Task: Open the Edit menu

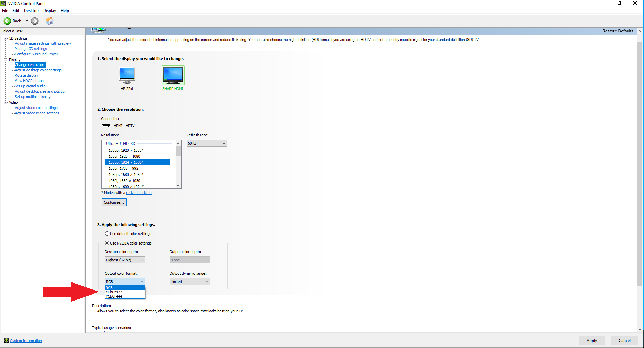Action: 16,11
